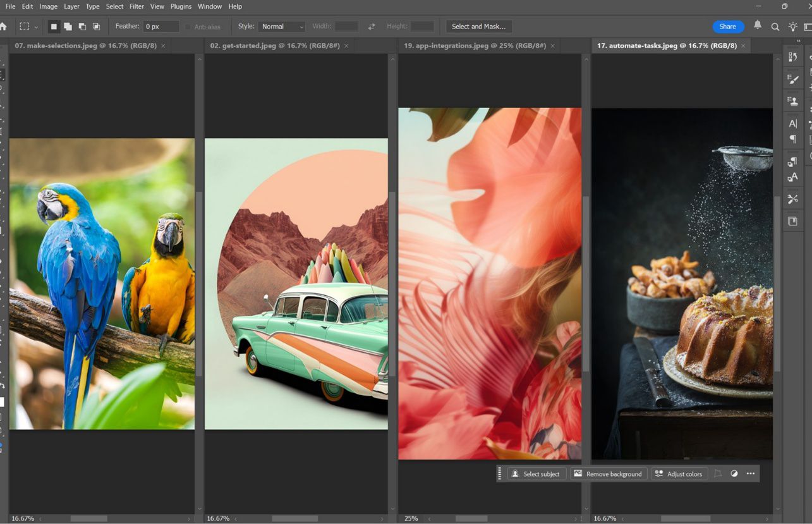Open the Filter menu
This screenshot has width=812, height=524.
[136, 6]
